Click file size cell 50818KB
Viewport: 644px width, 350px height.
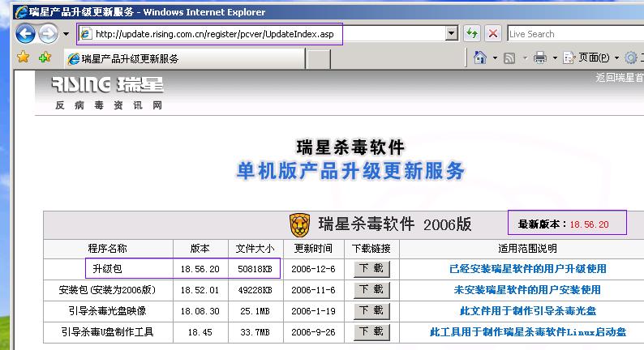(x=255, y=269)
